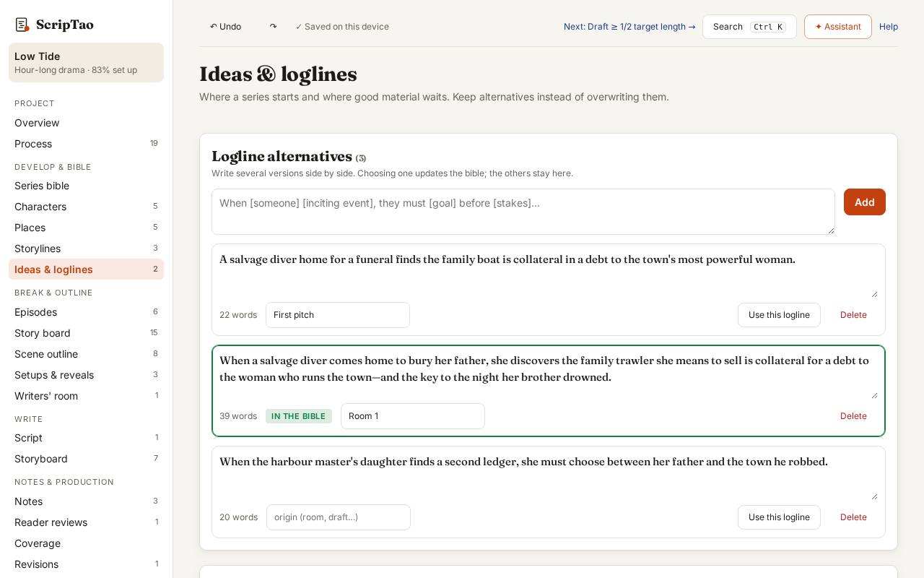Use the harbour master's daughter logline
Screen dimensions: 924x578
779,517
